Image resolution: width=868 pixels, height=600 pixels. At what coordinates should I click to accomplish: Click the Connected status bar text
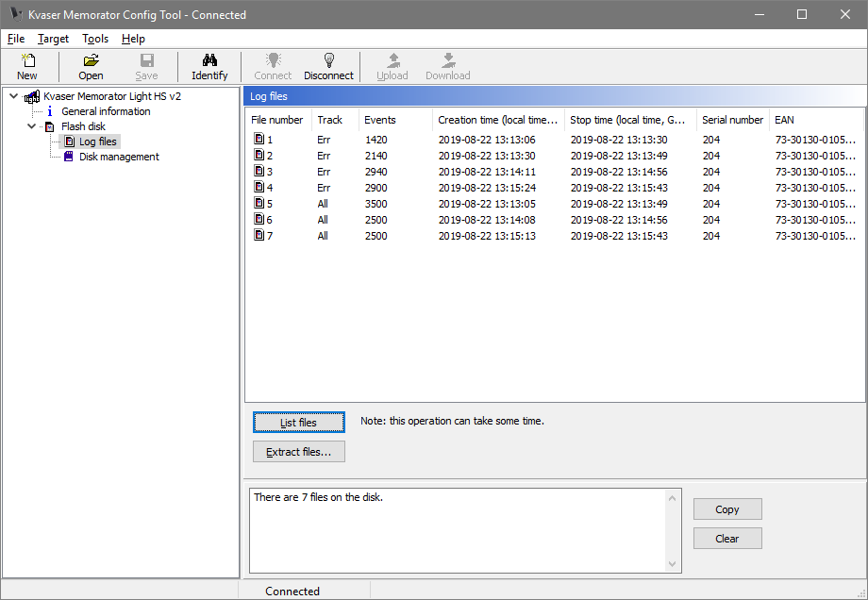click(x=292, y=592)
